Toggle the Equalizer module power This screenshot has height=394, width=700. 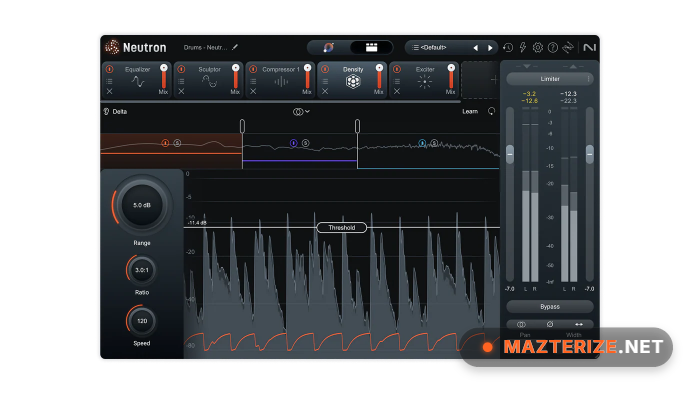[109, 69]
